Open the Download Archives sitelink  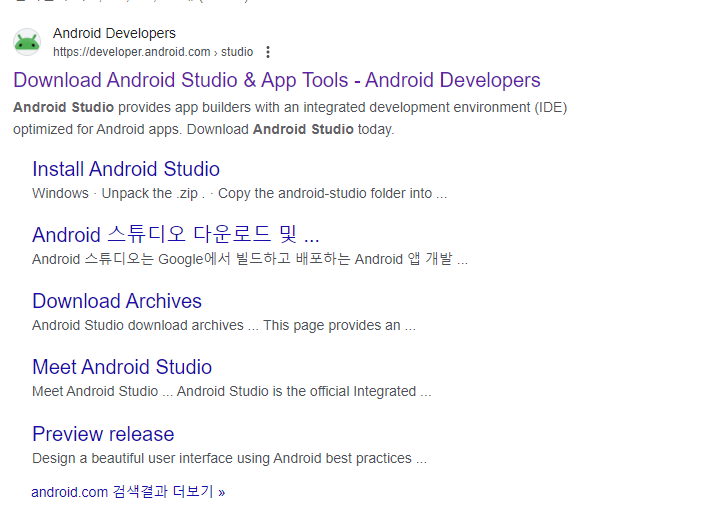pos(117,301)
